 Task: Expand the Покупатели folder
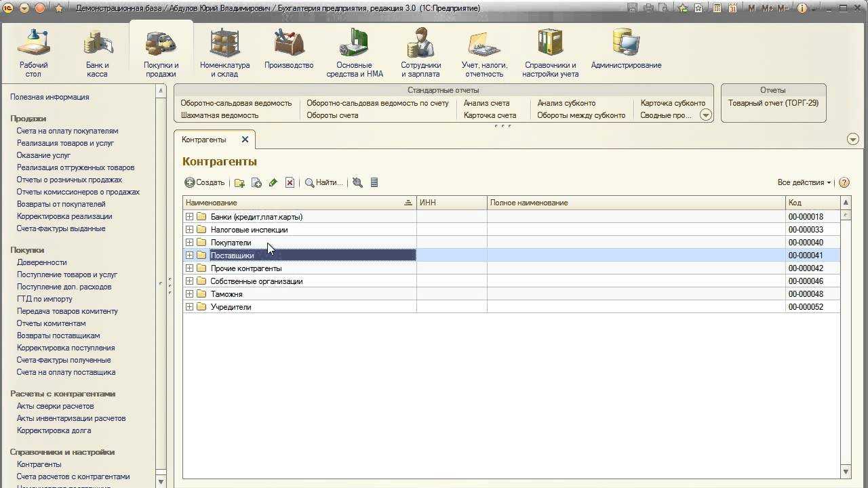click(x=189, y=243)
